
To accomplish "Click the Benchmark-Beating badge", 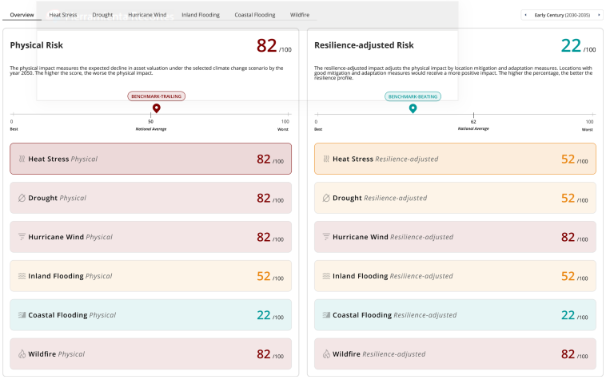I will 413,96.
